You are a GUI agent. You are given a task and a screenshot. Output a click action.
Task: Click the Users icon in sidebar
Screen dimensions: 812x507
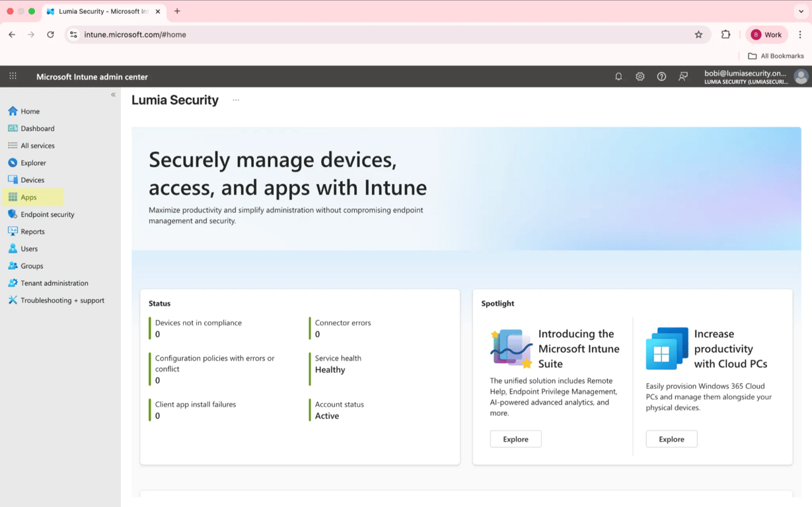13,248
